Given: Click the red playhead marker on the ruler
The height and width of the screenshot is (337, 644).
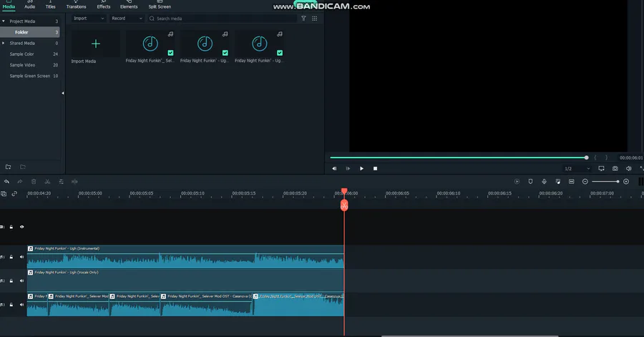Looking at the screenshot, I should [x=344, y=192].
